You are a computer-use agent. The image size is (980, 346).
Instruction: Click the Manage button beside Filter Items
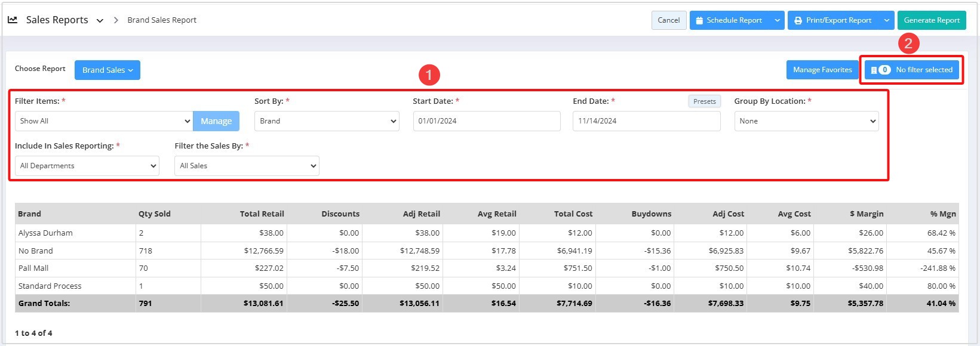click(x=216, y=121)
